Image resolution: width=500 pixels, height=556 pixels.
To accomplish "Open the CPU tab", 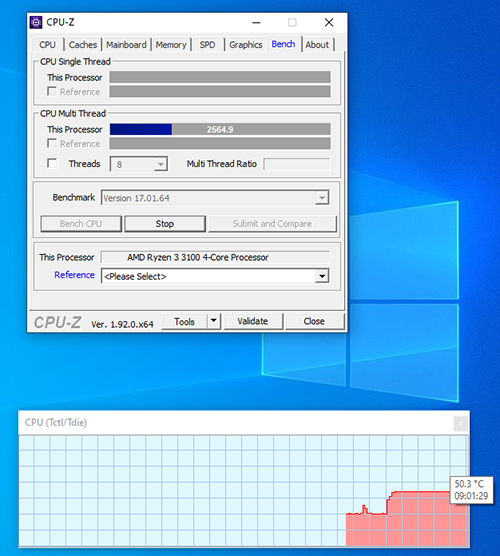I will pos(48,45).
